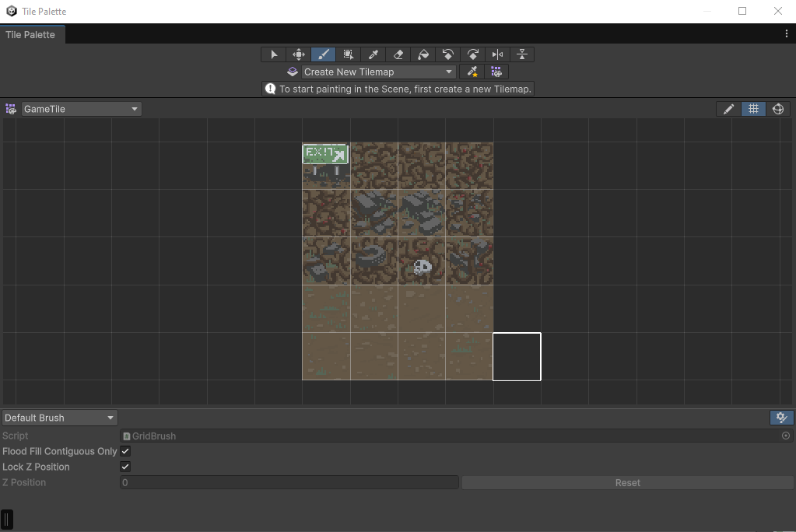This screenshot has width=796, height=532.
Task: Select the arrow Select tool
Action: click(273, 54)
